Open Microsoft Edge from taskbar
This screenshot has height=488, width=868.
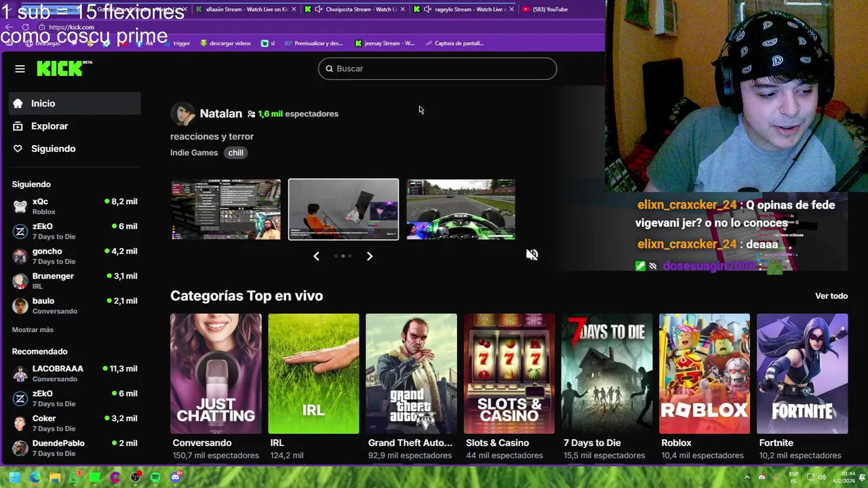click(35, 477)
